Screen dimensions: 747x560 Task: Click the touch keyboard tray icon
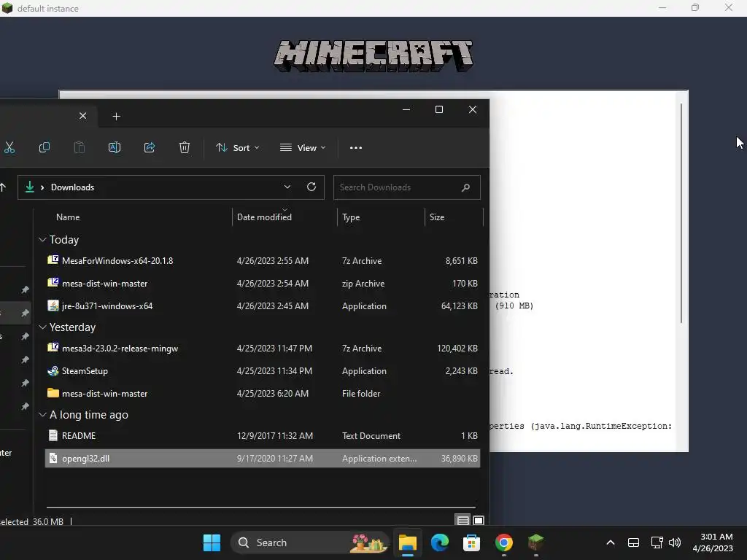(x=633, y=542)
